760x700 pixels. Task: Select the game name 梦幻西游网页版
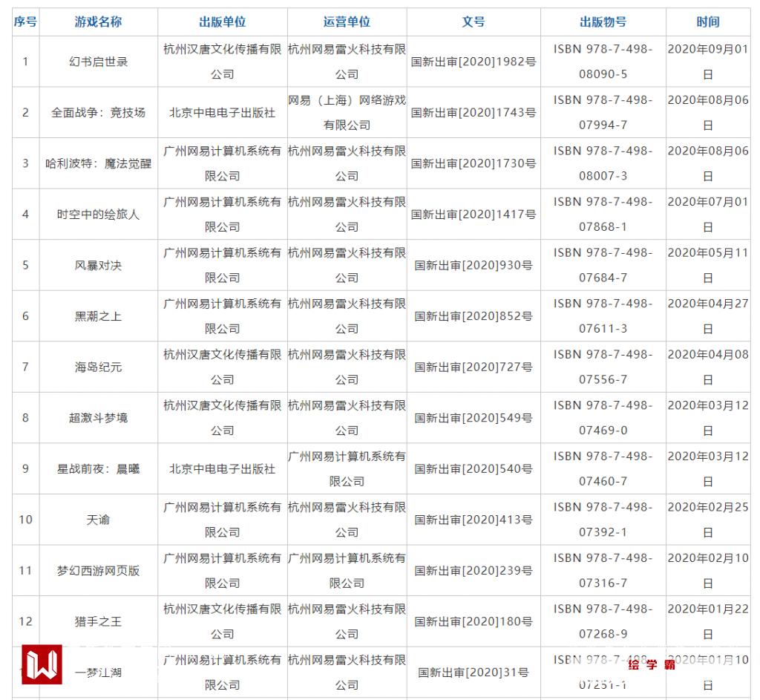click(99, 571)
